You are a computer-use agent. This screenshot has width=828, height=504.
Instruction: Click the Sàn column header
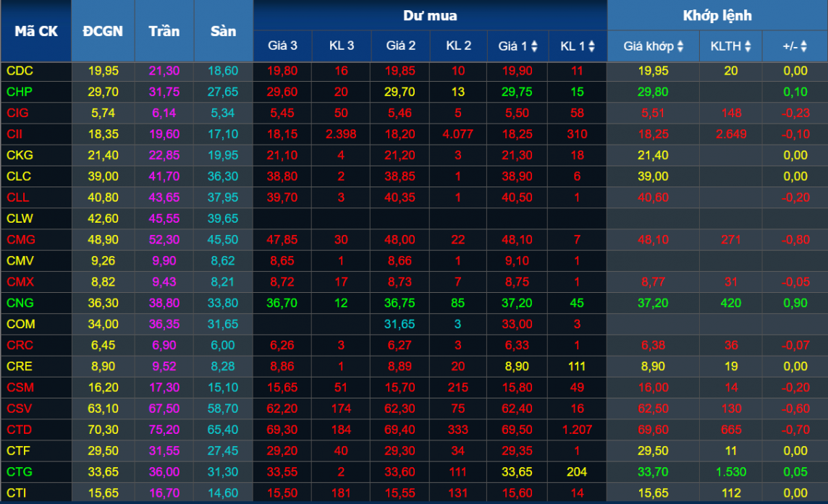(224, 31)
